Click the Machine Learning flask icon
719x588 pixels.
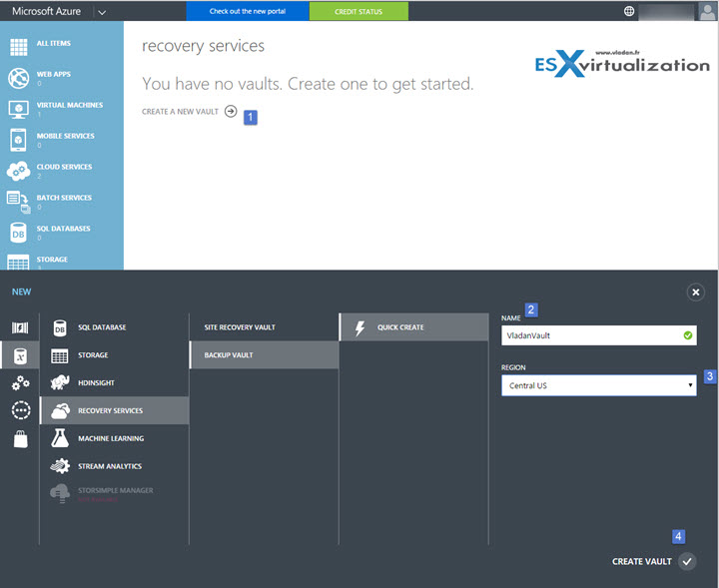click(60, 438)
